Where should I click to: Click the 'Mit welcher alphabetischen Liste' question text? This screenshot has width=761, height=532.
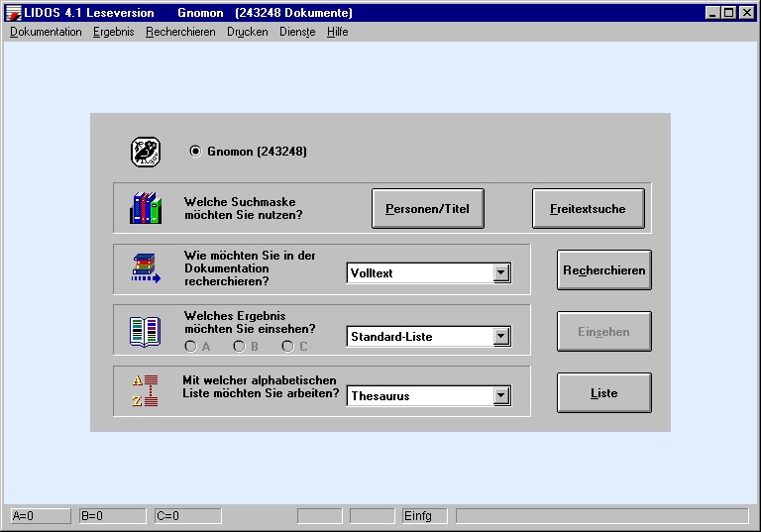coord(261,387)
